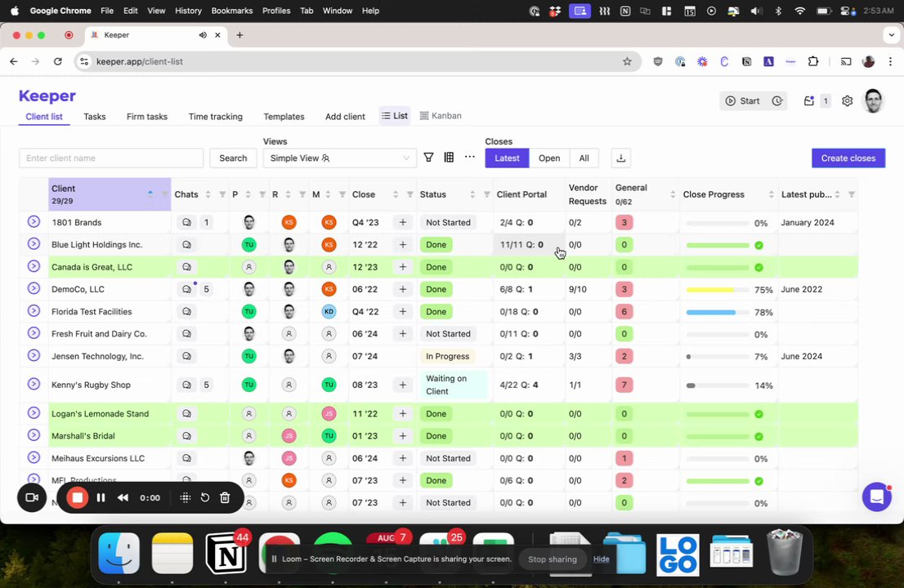Click the Search button

tap(233, 158)
